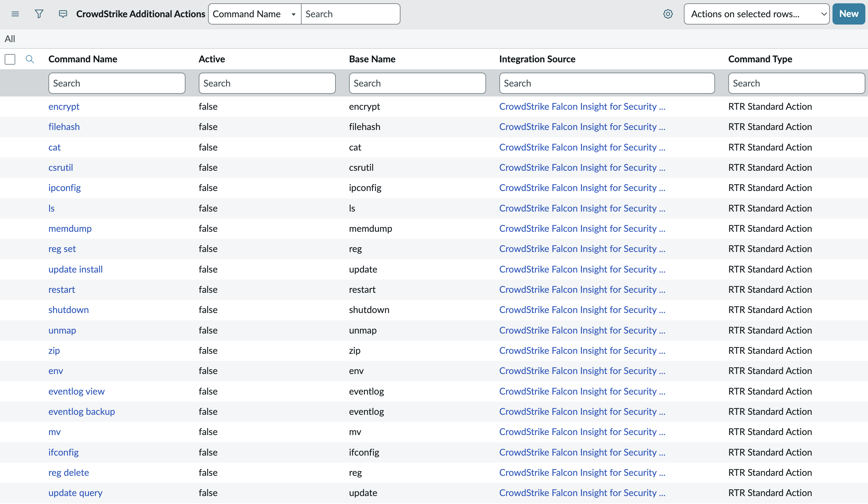Open Integration Source link in shutdown row
868x504 pixels.
pyautogui.click(x=582, y=310)
